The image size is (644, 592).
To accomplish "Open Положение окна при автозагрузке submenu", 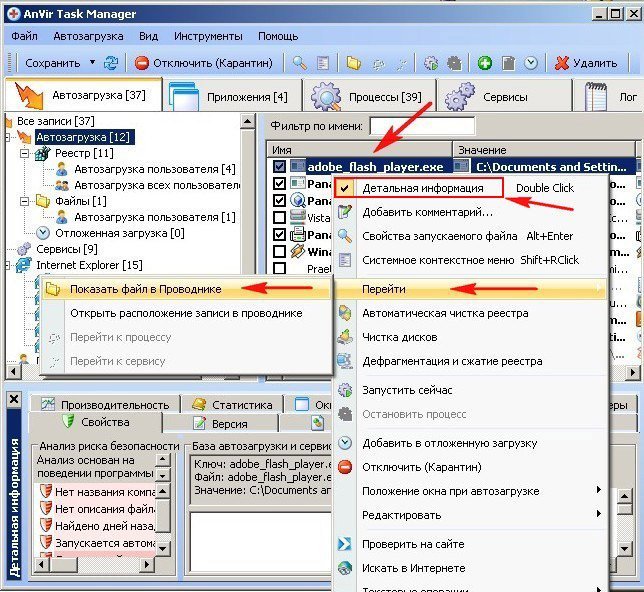I will tap(470, 491).
